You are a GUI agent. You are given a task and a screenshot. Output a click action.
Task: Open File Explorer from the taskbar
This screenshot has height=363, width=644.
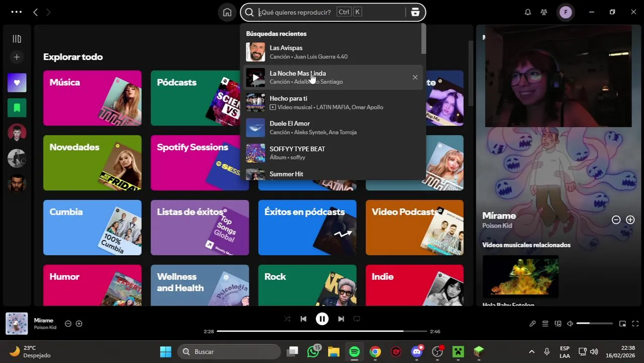point(334,351)
